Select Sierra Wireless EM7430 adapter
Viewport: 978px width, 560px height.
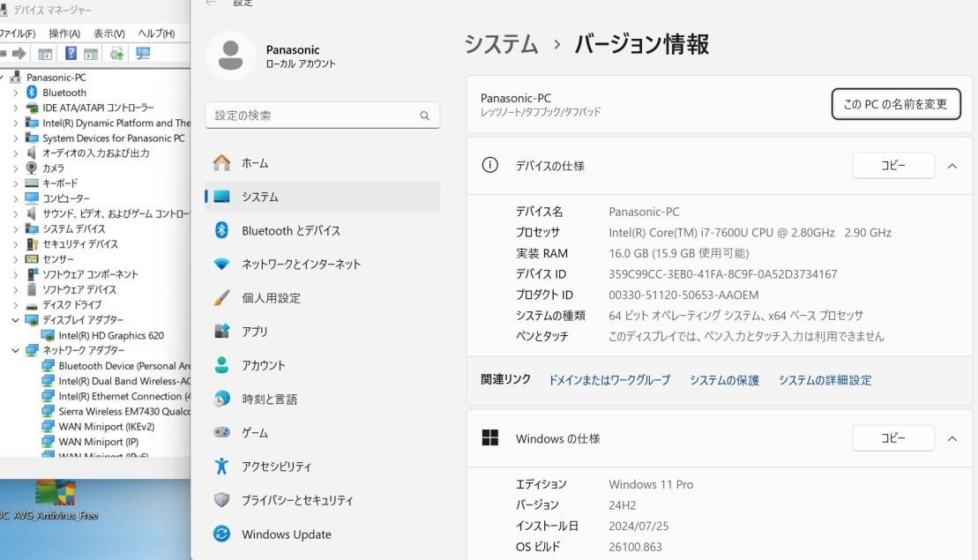click(124, 412)
